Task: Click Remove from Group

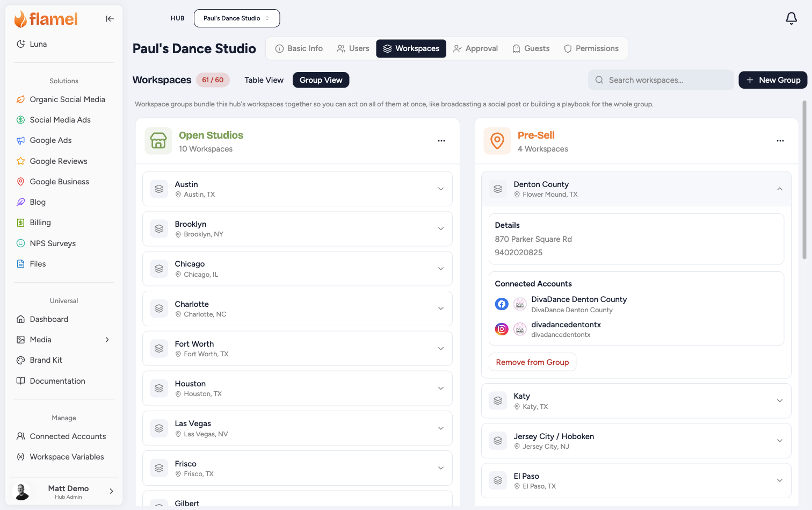Action: (532, 362)
